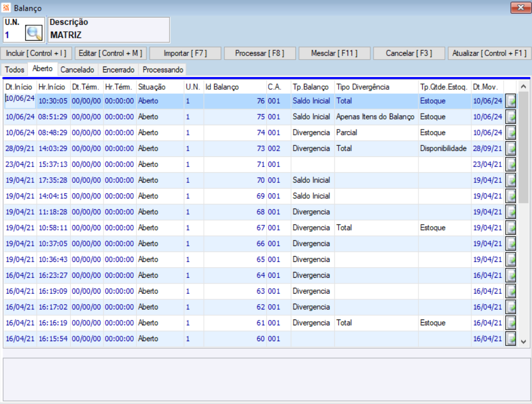Image resolution: width=532 pixels, height=404 pixels.
Task: Open the Cancelado tab
Action: (x=77, y=70)
